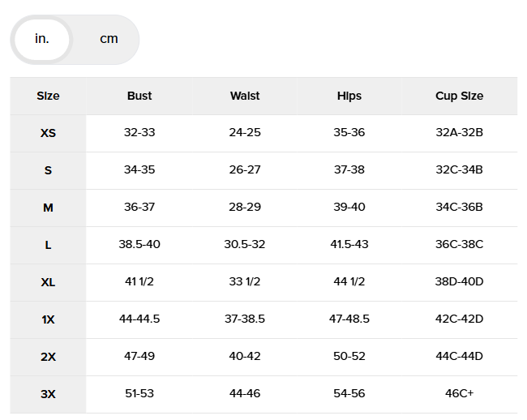
Task: Click the Cup Size column header
Action: click(459, 96)
